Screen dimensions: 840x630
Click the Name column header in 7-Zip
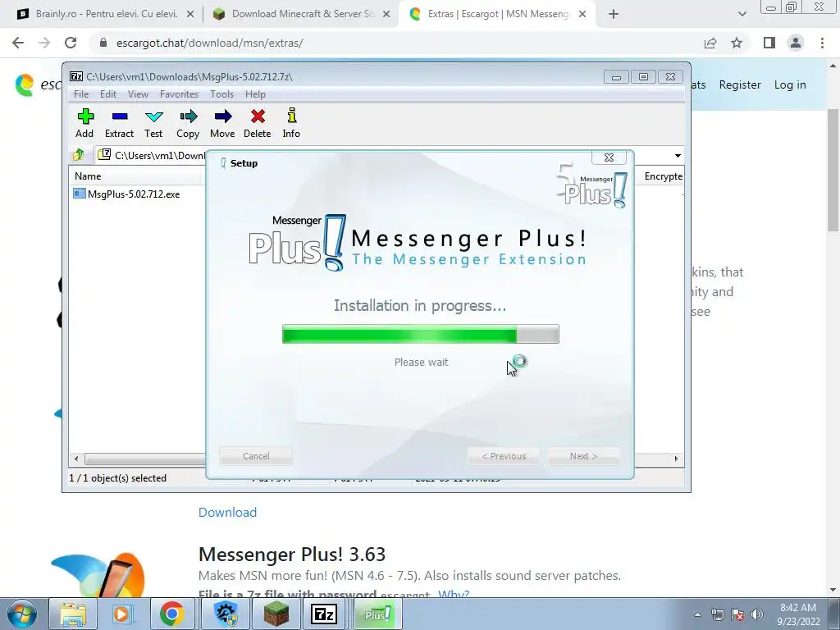tap(137, 176)
